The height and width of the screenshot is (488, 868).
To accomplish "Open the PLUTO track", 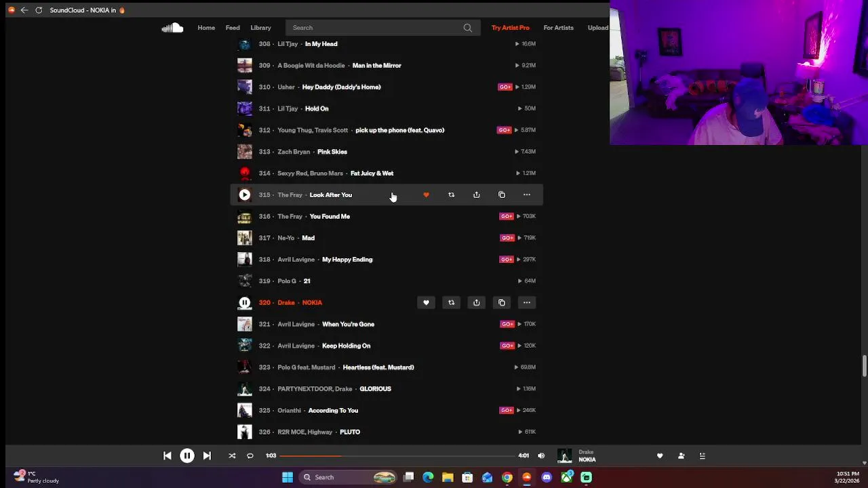I will point(350,432).
